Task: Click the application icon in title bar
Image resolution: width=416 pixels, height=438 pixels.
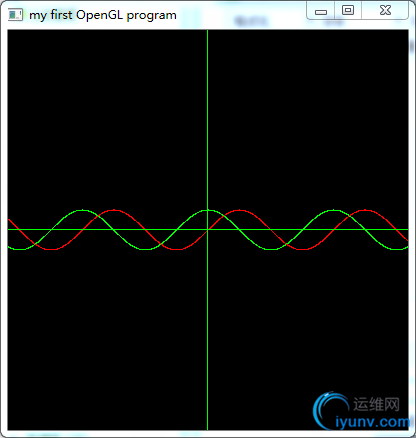Action: click(x=15, y=15)
